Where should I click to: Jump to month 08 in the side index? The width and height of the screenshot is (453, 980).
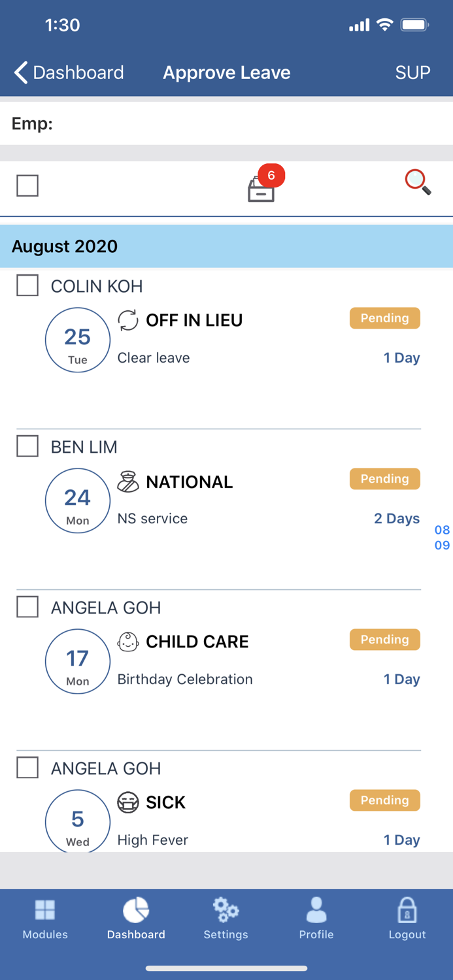pyautogui.click(x=442, y=530)
